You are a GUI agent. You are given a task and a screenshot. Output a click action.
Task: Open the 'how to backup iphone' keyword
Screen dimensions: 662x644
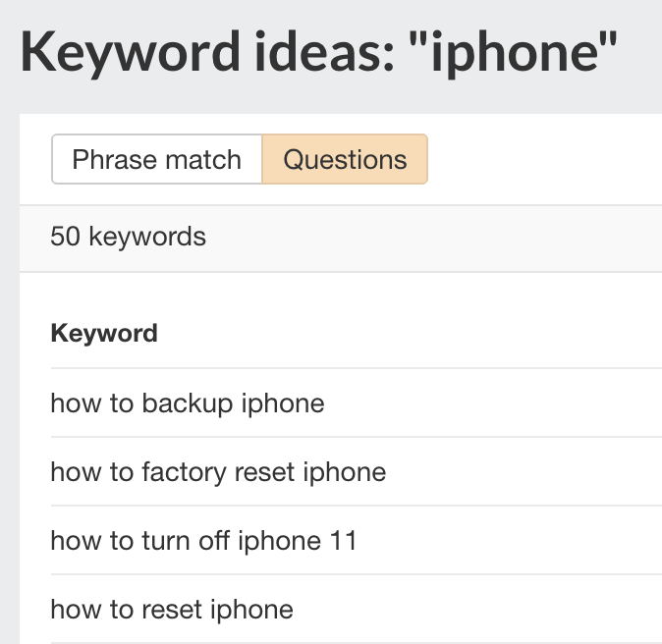pos(188,402)
